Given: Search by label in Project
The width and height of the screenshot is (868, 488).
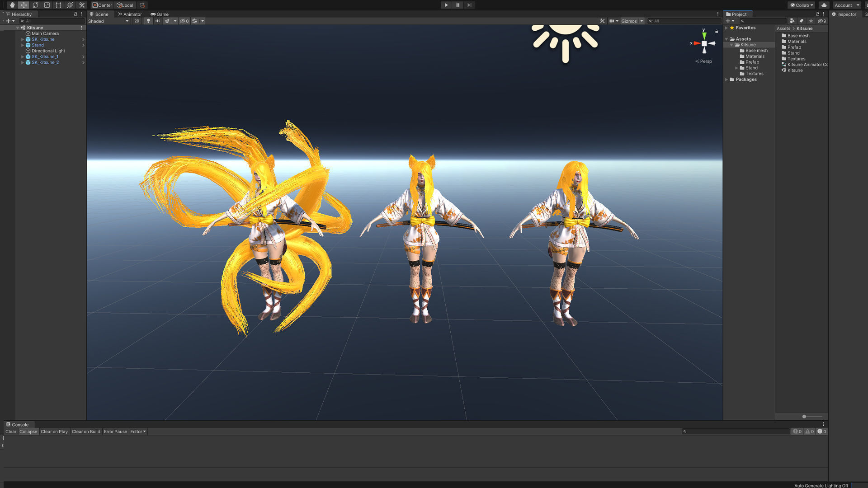Looking at the screenshot, I should coord(802,21).
